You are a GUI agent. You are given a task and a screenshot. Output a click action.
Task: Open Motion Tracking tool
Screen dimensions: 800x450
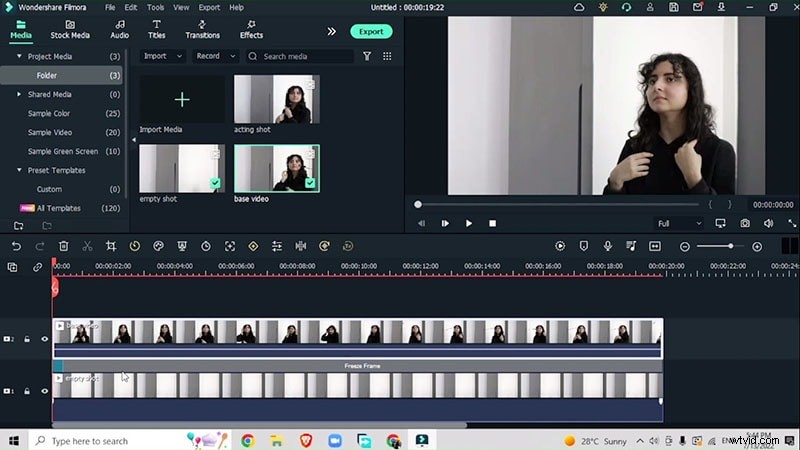pyautogui.click(x=230, y=246)
